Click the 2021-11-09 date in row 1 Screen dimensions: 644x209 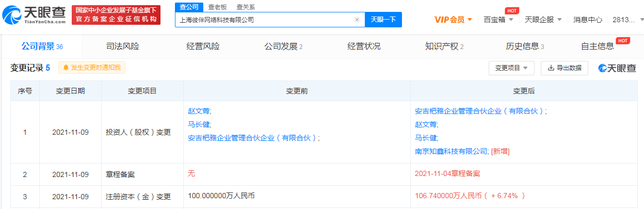(x=71, y=132)
